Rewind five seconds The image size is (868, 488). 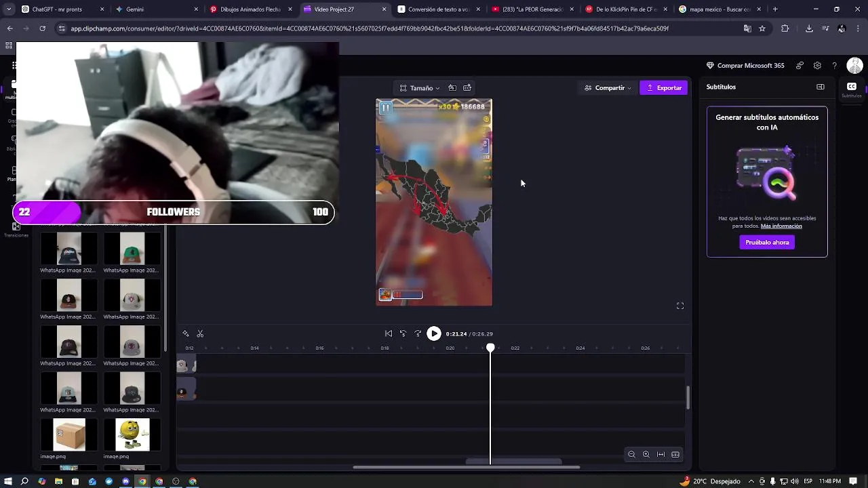[403, 333]
